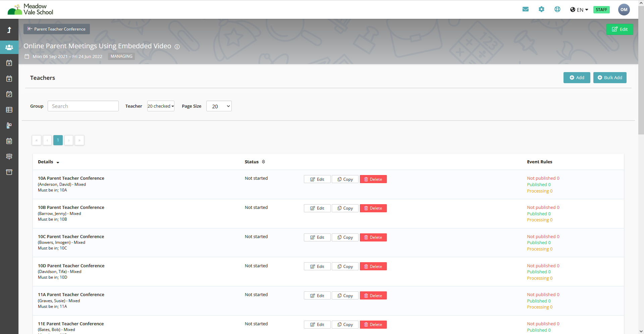
Task: Click the Group search input field
Action: point(83,106)
